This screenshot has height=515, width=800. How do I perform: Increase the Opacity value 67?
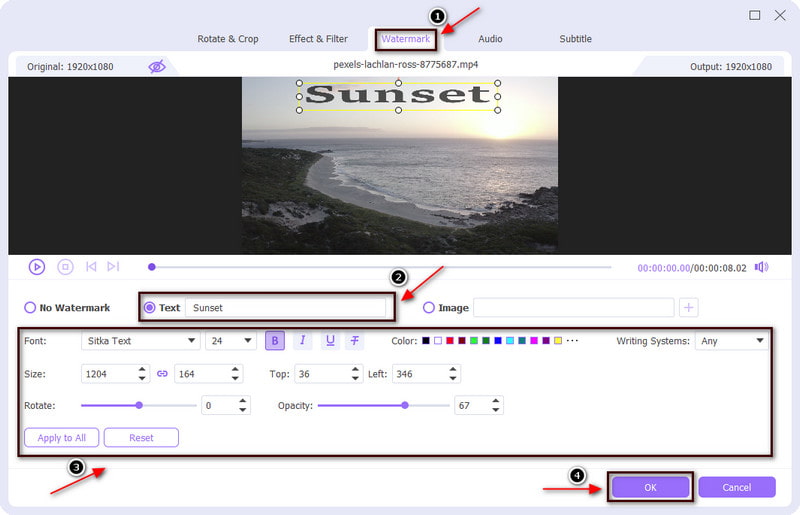(495, 401)
